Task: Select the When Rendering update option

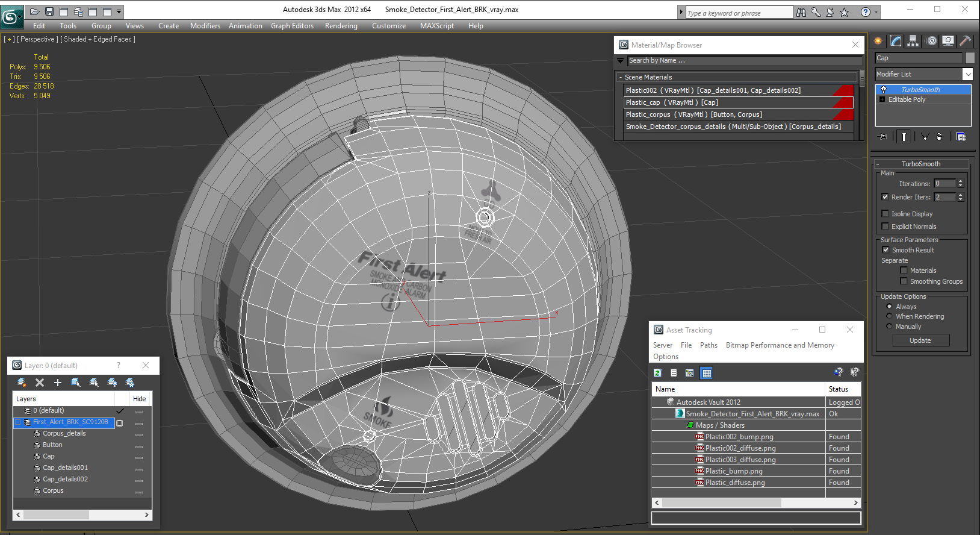Action: (889, 316)
